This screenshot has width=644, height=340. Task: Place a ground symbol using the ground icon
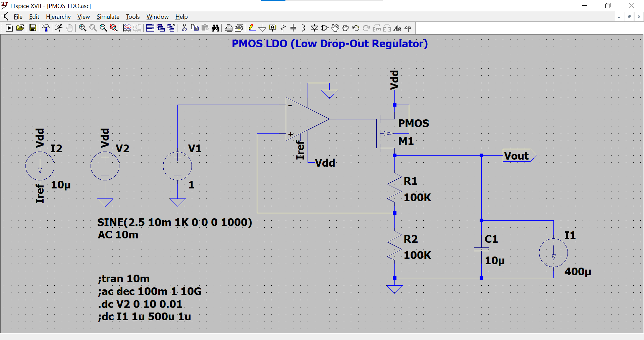point(262,28)
